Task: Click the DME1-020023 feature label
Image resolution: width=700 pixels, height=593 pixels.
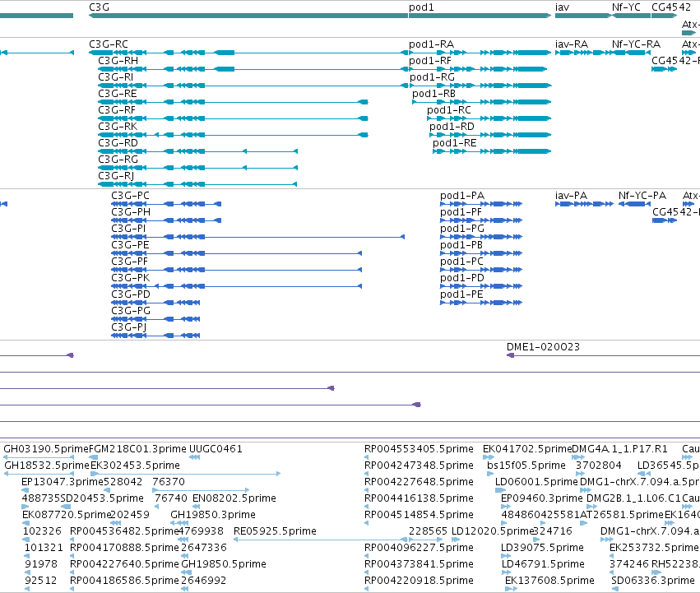Action: (543, 347)
